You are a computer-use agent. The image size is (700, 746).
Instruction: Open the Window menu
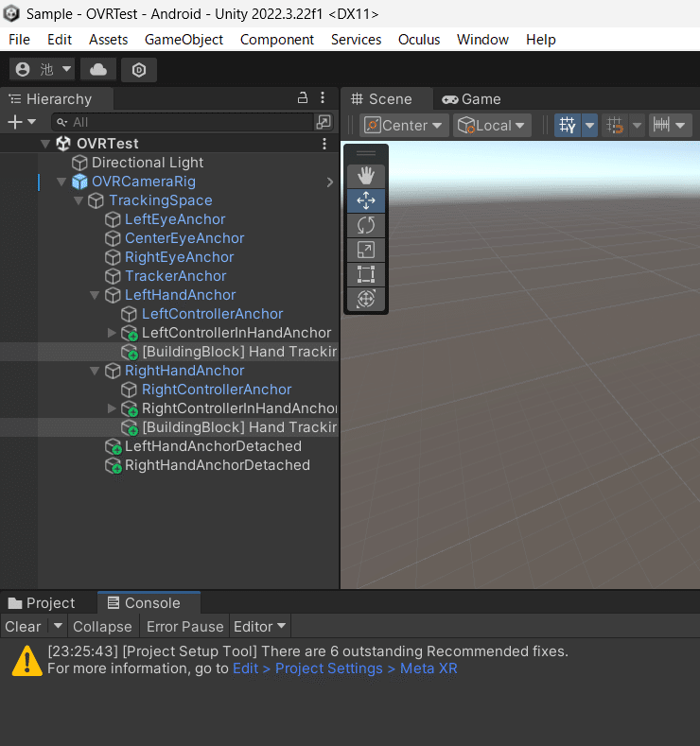coord(482,40)
